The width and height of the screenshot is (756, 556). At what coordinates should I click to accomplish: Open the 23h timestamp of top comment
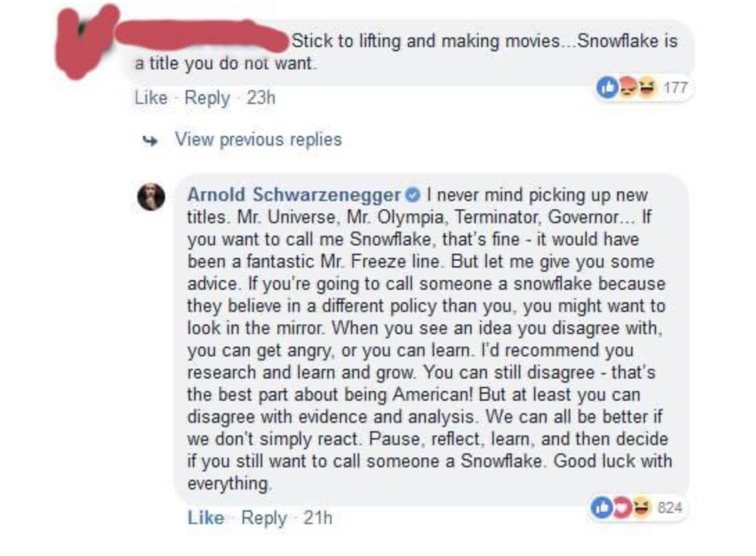point(261,98)
